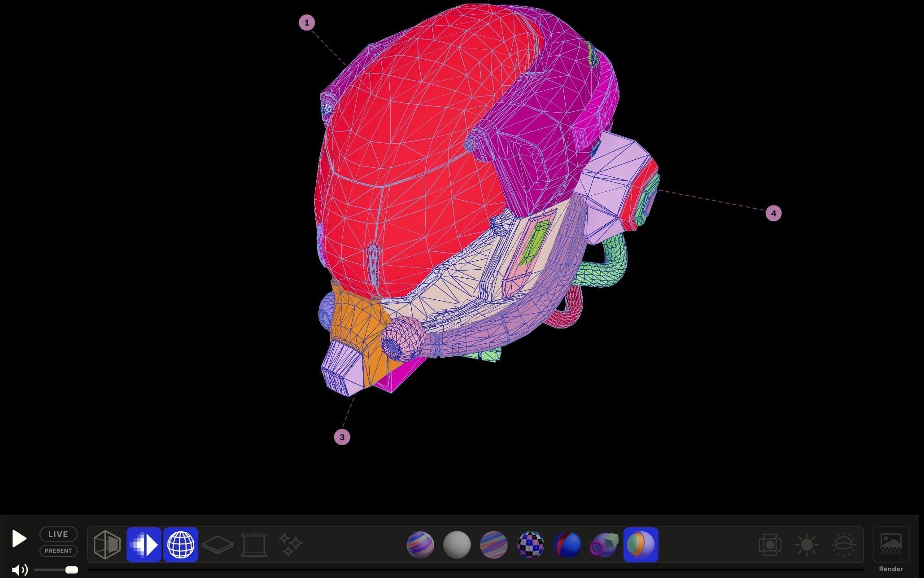The height and width of the screenshot is (578, 924).
Task: Toggle the backdrop screen icon
Action: (254, 545)
